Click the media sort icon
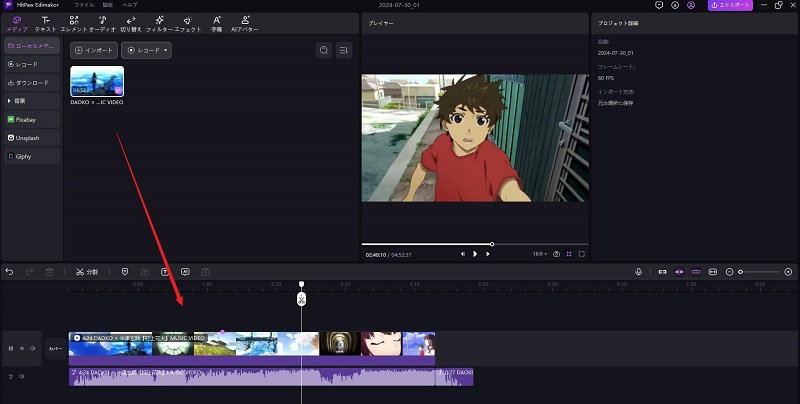This screenshot has width=800, height=404. [344, 50]
